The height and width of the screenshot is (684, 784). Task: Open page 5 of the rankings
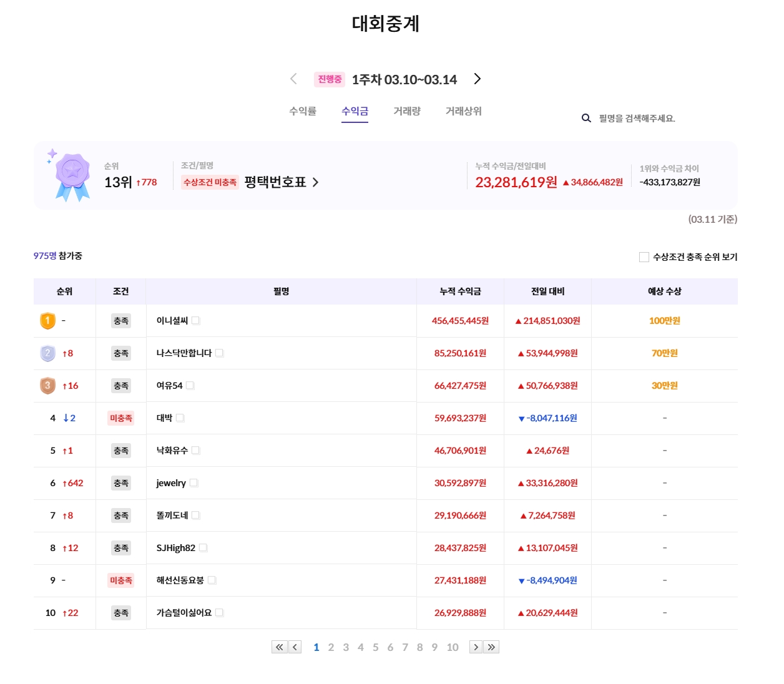[x=375, y=647]
